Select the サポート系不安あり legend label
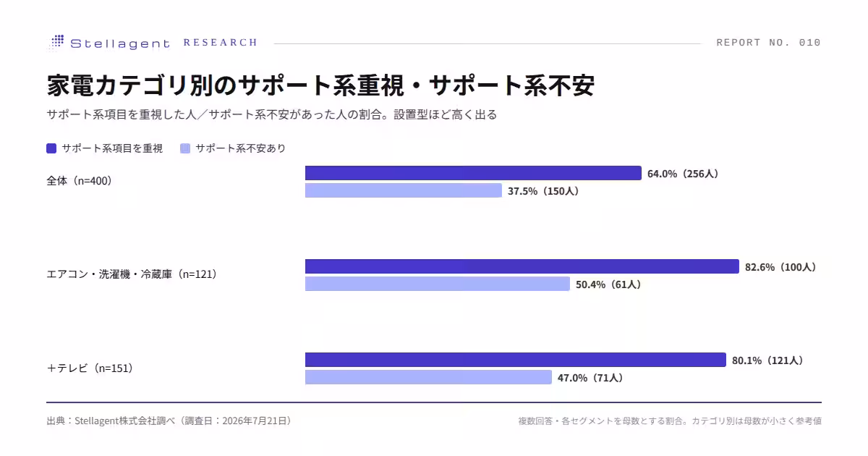This screenshot has width=868, height=456. 241,148
